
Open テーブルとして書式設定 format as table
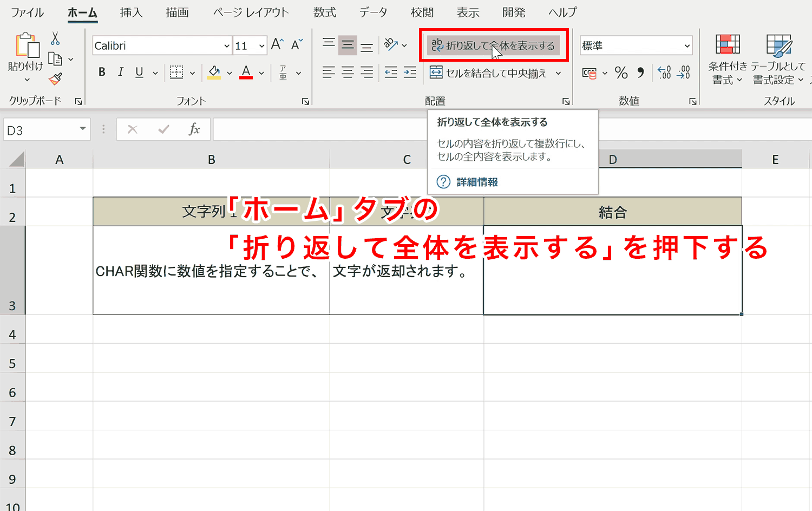[x=778, y=60]
